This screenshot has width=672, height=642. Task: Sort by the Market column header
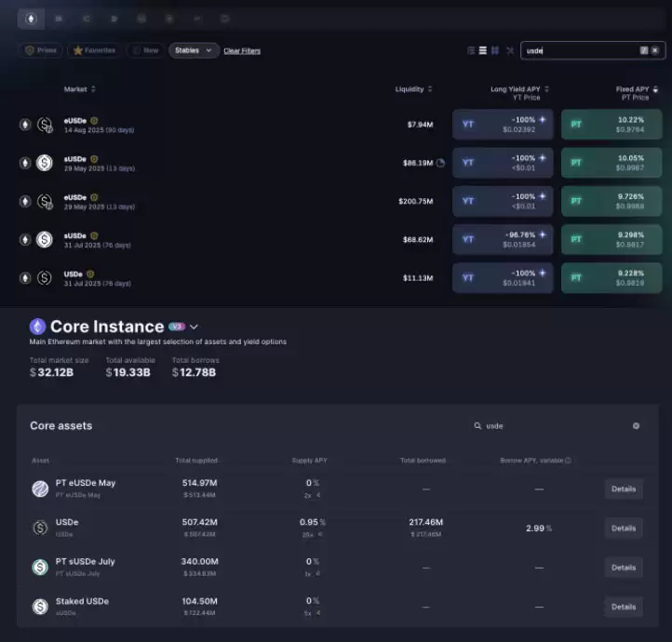tap(80, 89)
